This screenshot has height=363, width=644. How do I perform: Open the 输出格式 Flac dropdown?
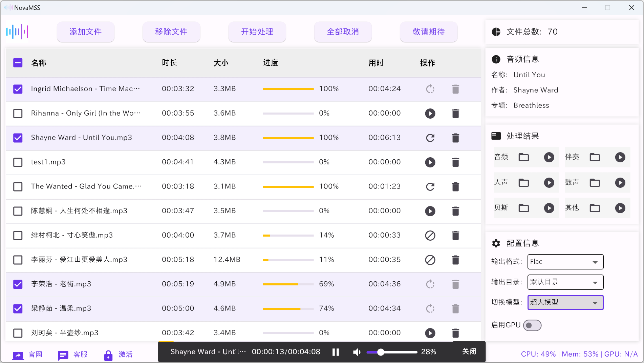tap(565, 262)
